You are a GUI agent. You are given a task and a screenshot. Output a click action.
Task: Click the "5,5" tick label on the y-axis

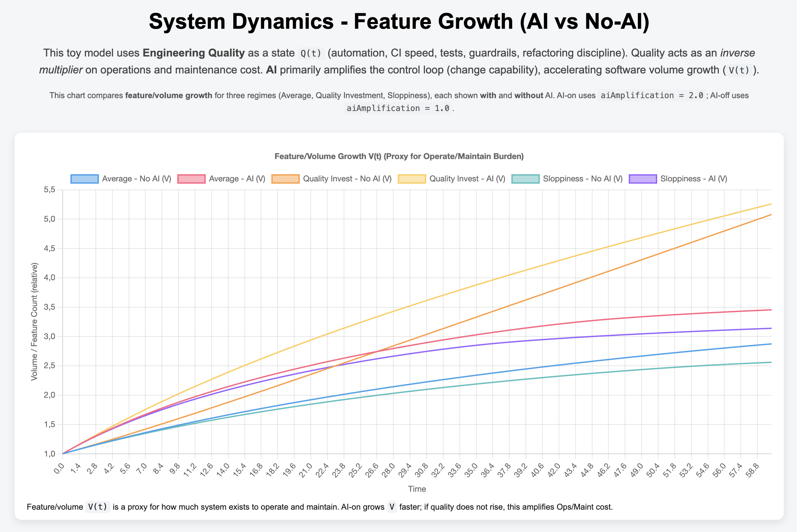(49, 189)
